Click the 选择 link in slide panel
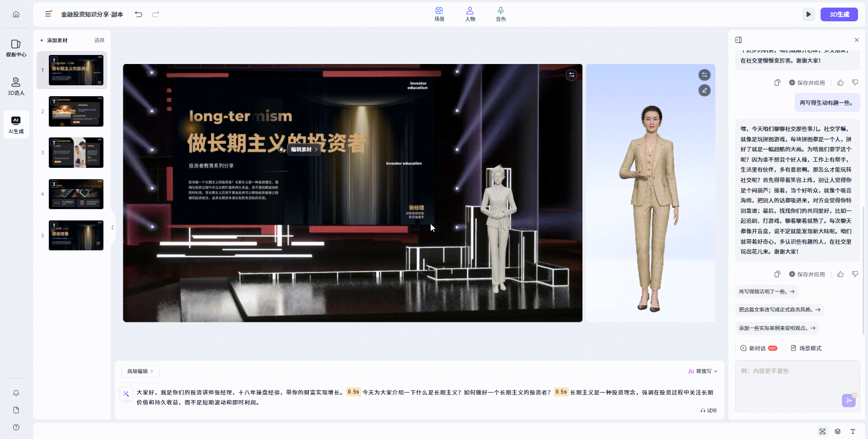Screen dimensions: 868x439 99,40
